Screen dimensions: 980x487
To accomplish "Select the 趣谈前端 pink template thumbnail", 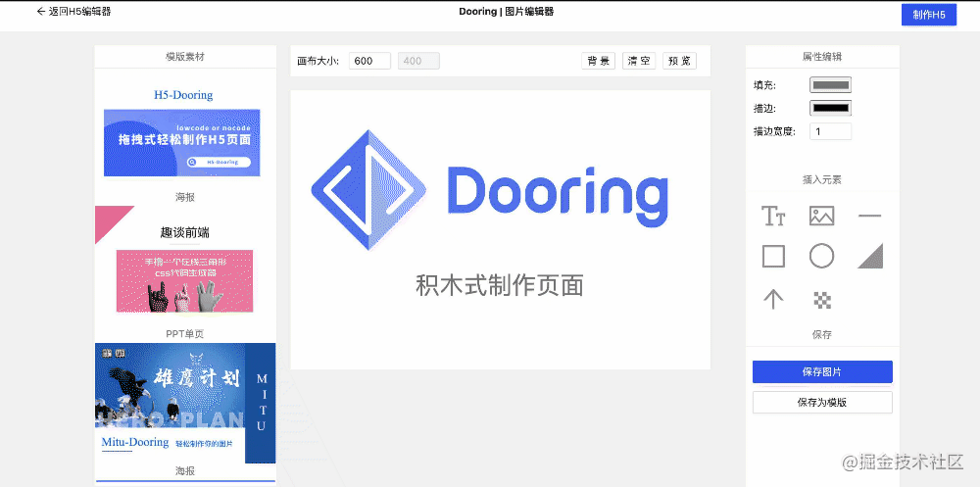I will [184, 280].
